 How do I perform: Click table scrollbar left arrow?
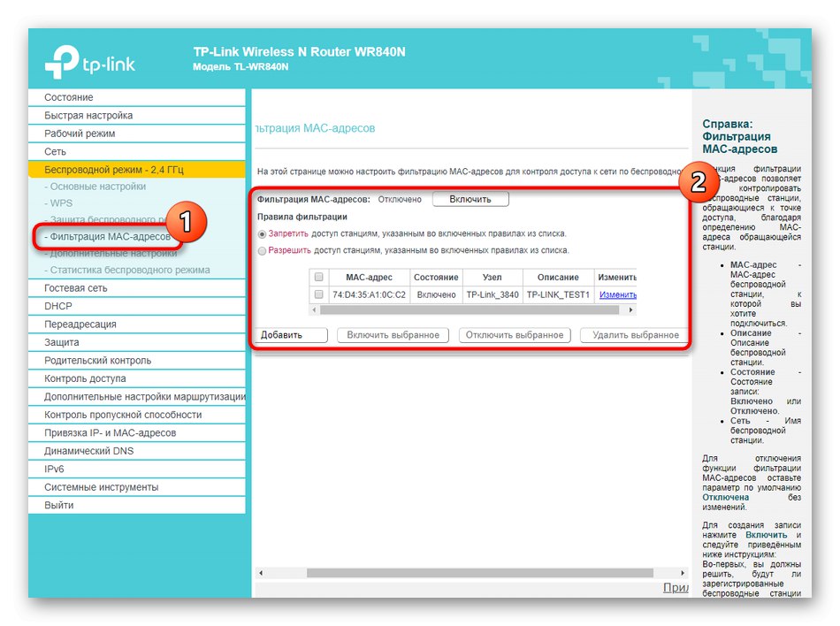click(x=314, y=309)
